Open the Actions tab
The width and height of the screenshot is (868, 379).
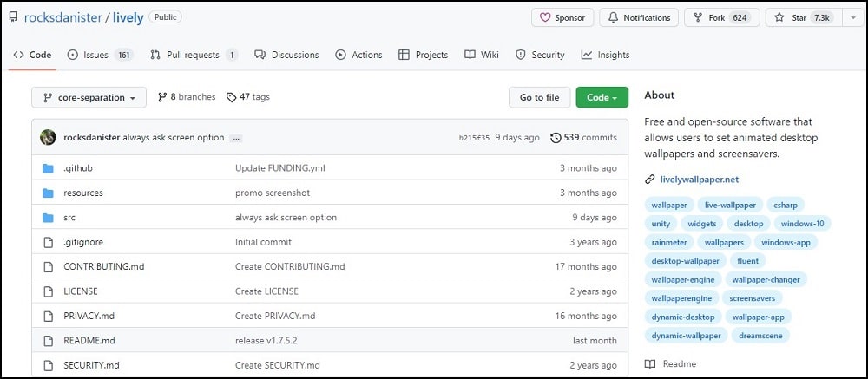(358, 55)
